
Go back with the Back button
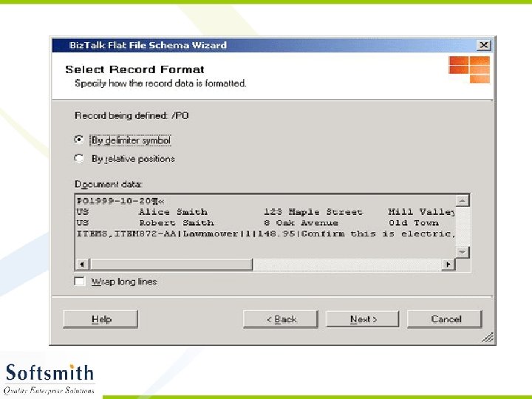[281, 319]
